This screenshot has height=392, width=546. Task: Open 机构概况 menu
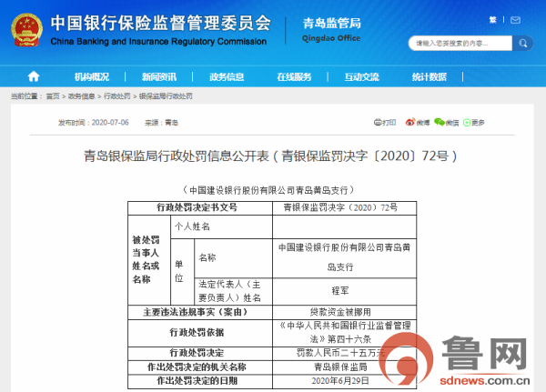[x=92, y=76]
